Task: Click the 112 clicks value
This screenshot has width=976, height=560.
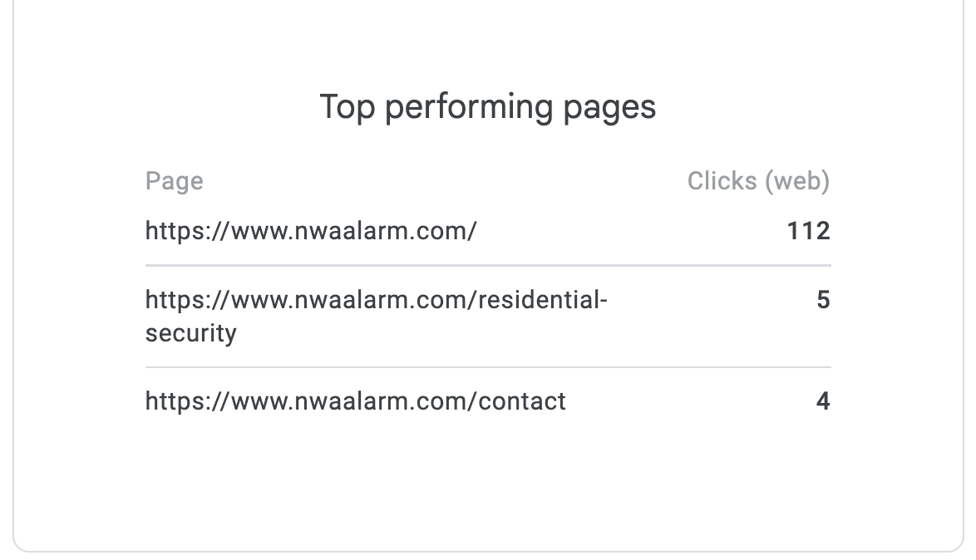Action: tap(808, 230)
